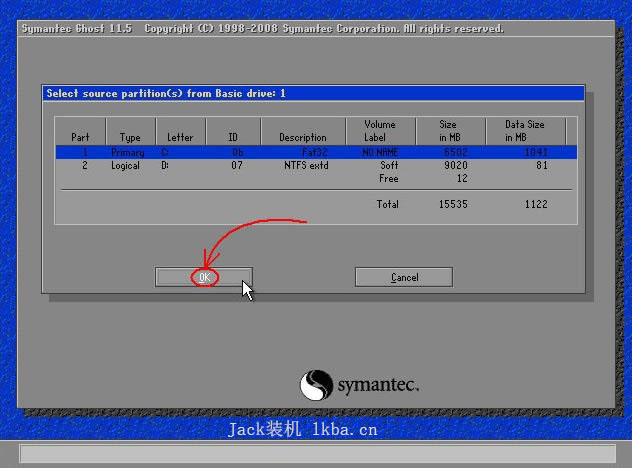Click the Size in MB column header
This screenshot has width=632, height=468.
[x=450, y=131]
